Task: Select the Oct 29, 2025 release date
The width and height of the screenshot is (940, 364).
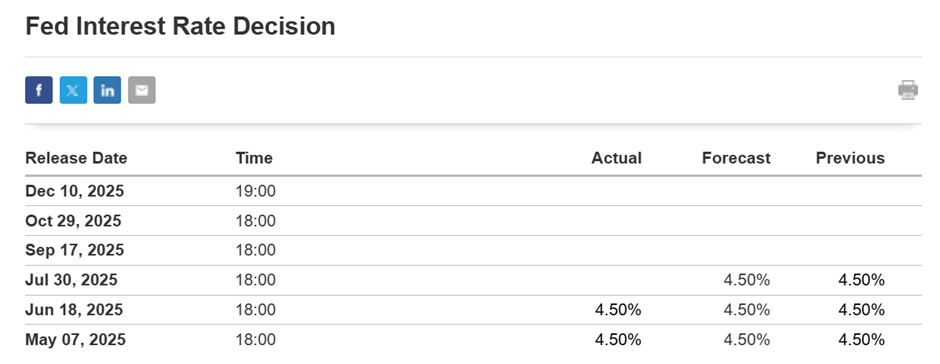Action: [x=73, y=221]
